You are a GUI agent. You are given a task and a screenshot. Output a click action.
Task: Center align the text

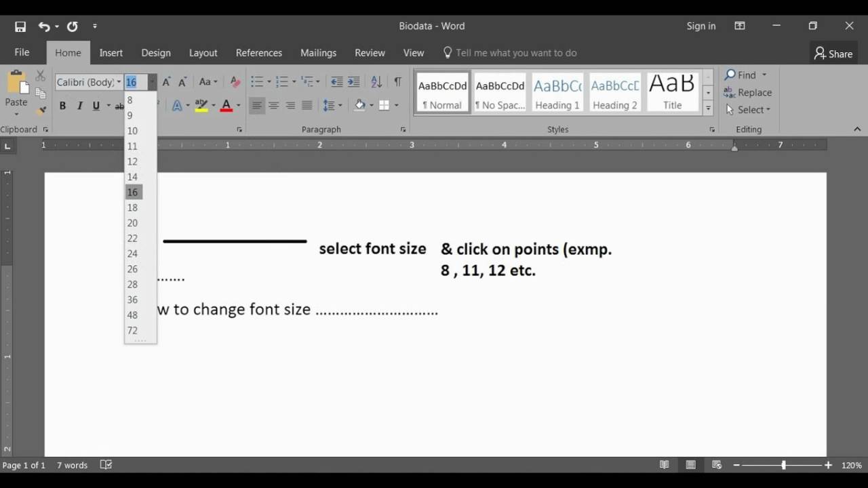273,106
